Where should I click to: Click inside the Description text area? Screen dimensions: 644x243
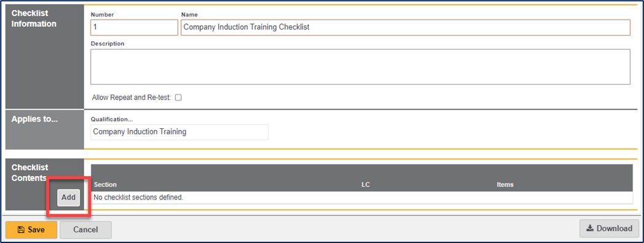click(360, 67)
